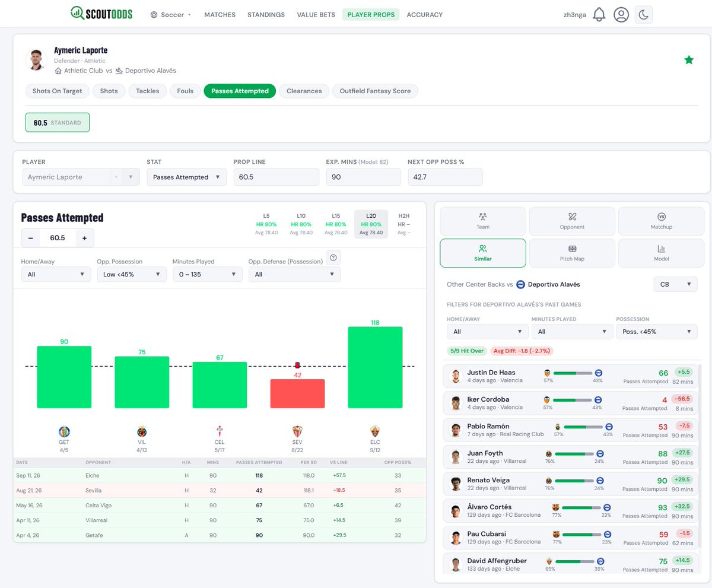The height and width of the screenshot is (588, 712).
Task: Click the Sep 11 Elche table row
Action: 220,475
